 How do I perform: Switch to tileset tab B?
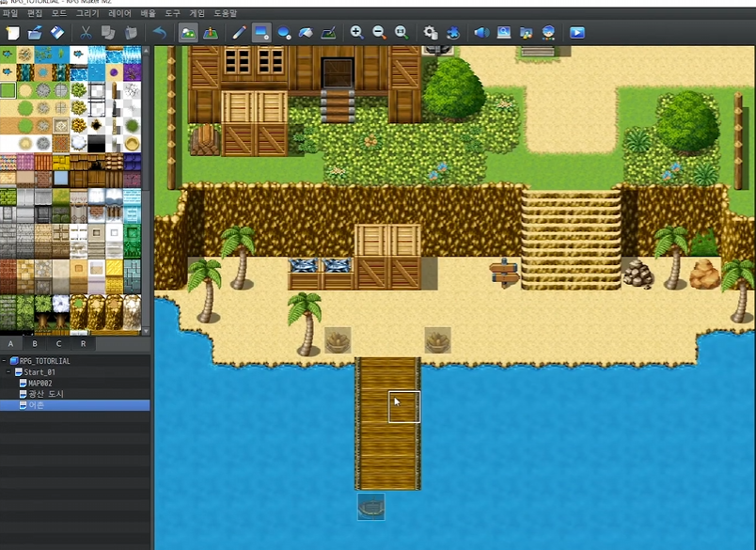(x=35, y=344)
